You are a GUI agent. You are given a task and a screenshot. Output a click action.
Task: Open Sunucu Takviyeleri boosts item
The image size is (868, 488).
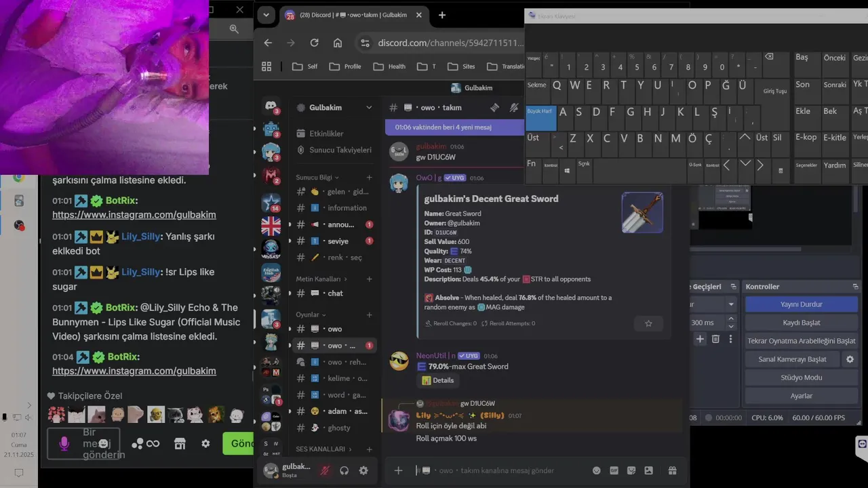pyautogui.click(x=334, y=150)
